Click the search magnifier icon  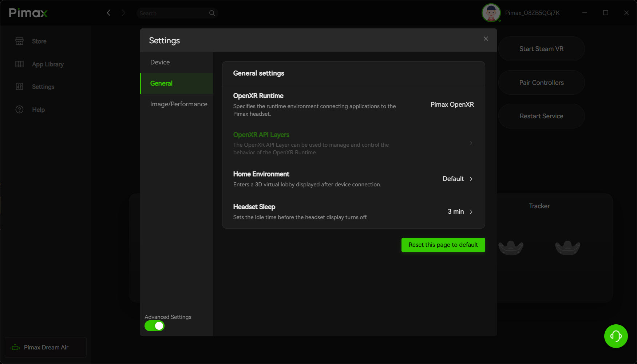(x=212, y=13)
